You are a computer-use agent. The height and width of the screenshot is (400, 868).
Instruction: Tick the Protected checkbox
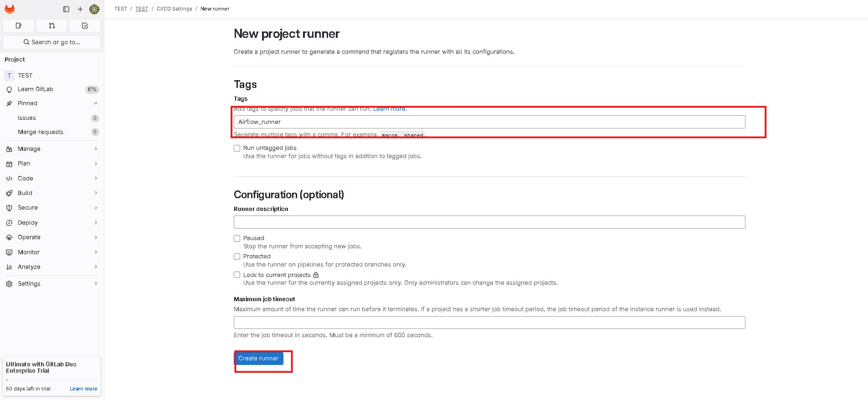(x=237, y=256)
